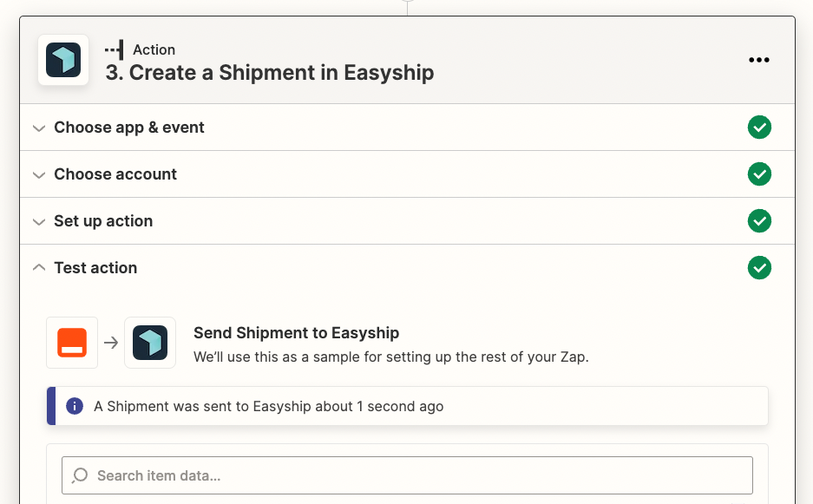This screenshot has width=813, height=504.
Task: Click green checkmark beside Set up action
Action: point(759,221)
